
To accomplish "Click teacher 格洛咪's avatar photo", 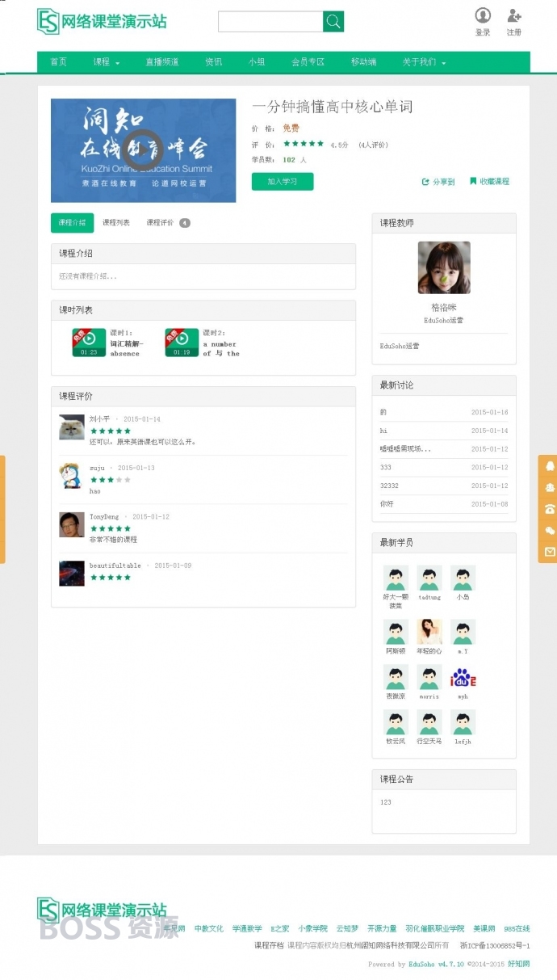I will (444, 267).
